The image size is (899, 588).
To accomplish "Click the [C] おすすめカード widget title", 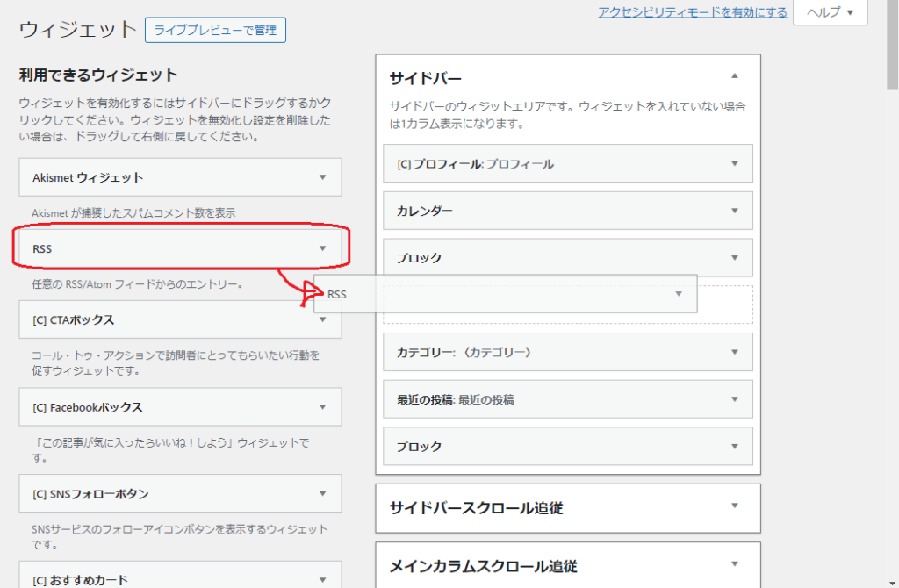I will [x=80, y=579].
